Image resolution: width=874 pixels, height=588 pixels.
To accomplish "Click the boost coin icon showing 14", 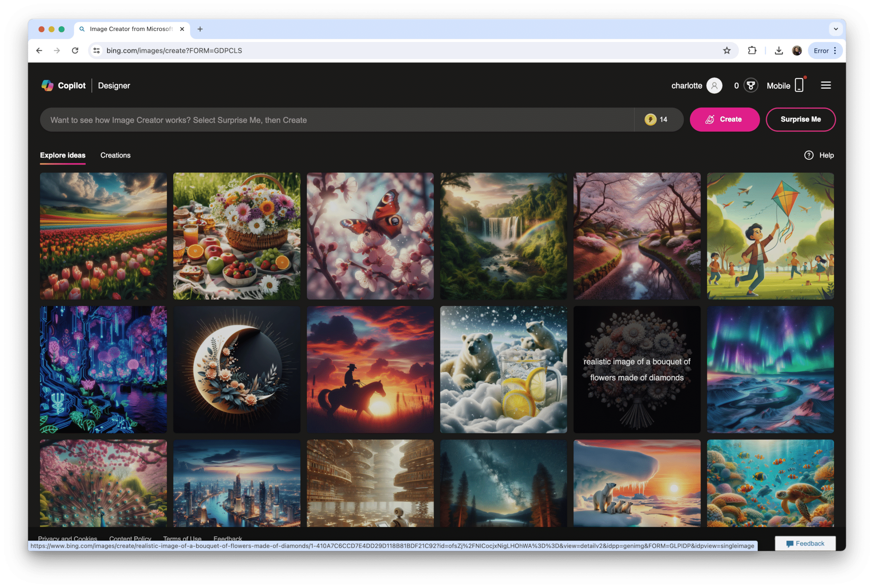I will point(650,120).
